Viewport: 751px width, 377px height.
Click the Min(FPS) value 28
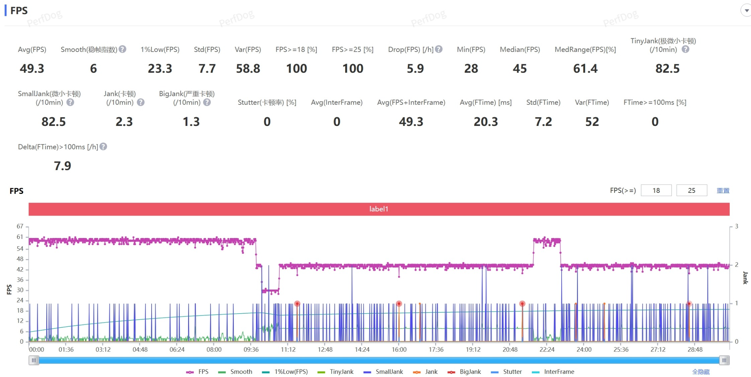(x=471, y=69)
